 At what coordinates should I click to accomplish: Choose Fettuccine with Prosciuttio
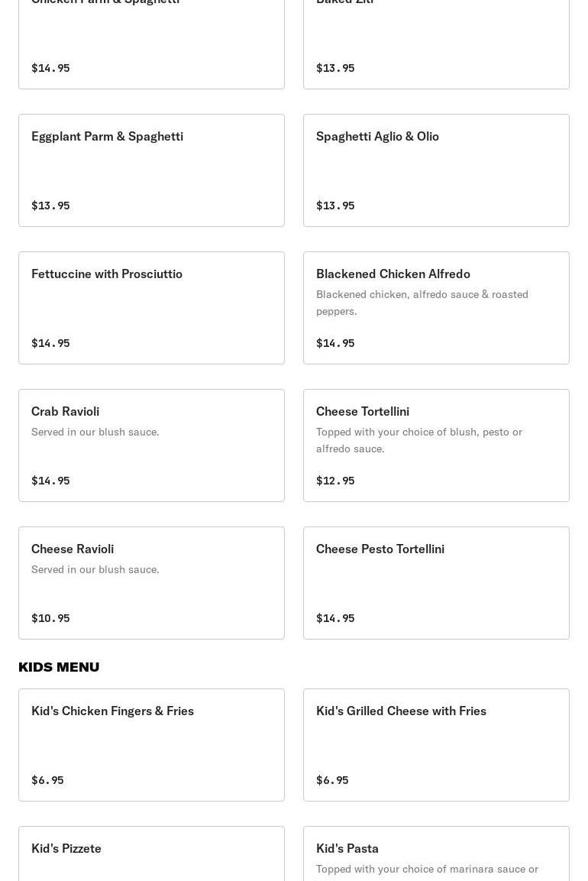coord(151,308)
